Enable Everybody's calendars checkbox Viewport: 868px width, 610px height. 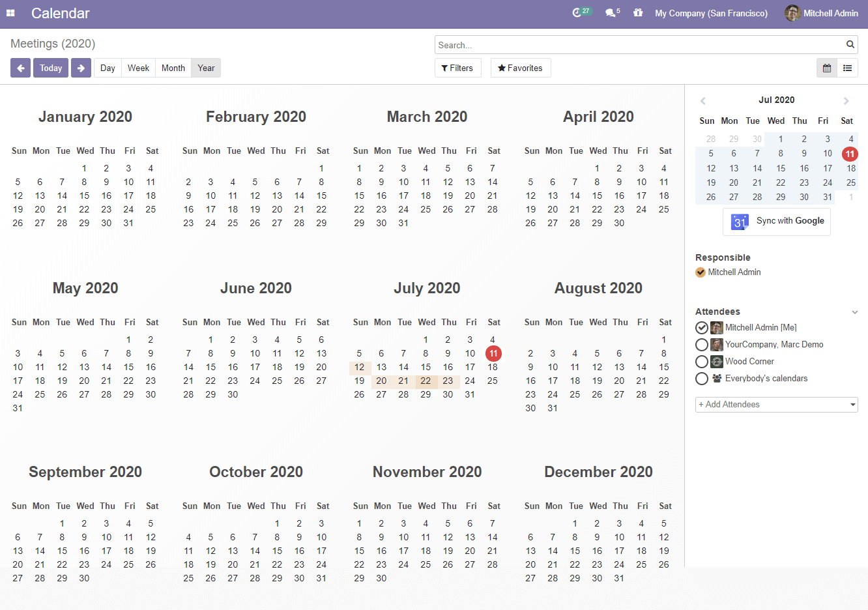pyautogui.click(x=702, y=379)
